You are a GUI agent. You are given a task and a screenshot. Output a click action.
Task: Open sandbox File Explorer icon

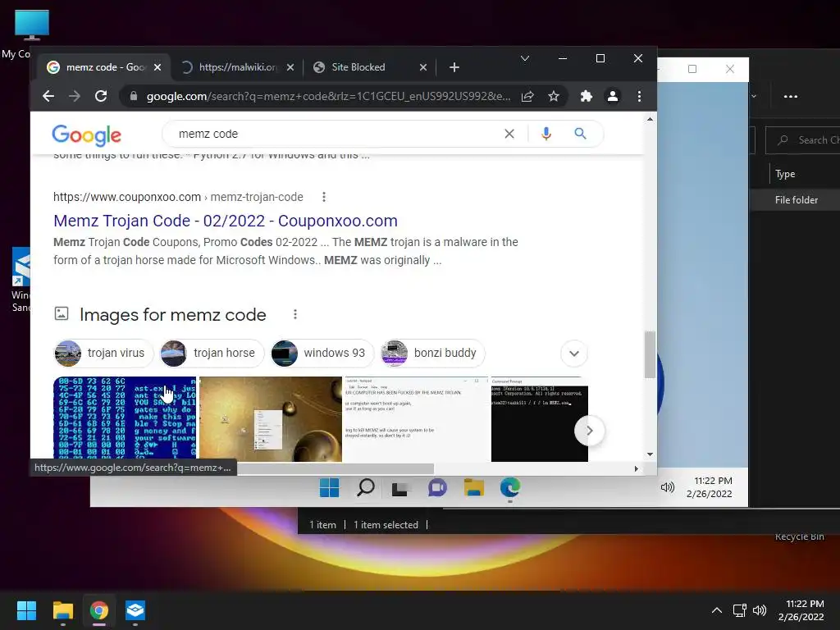[474, 487]
